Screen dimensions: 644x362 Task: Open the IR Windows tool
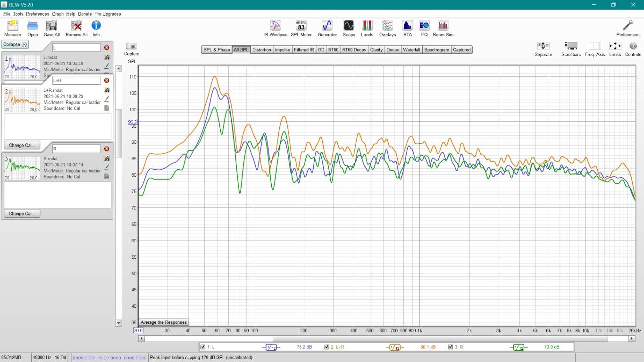276,28
